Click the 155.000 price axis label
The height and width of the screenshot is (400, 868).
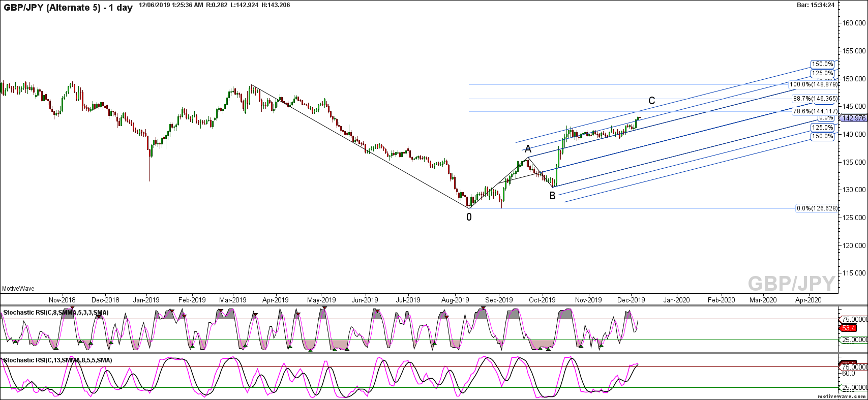point(854,51)
